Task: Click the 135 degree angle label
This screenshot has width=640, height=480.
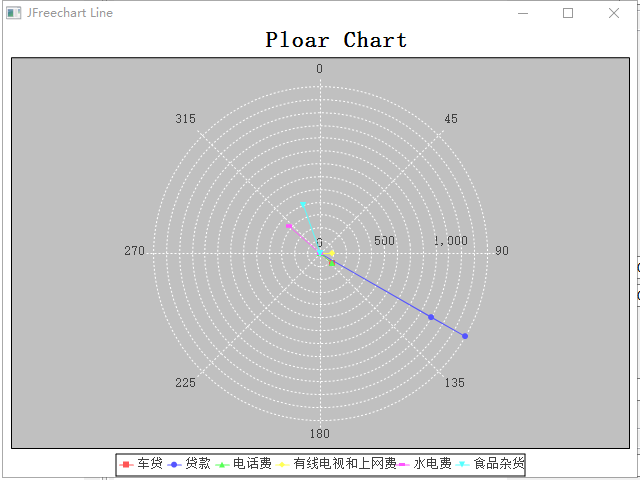Action: click(x=454, y=383)
